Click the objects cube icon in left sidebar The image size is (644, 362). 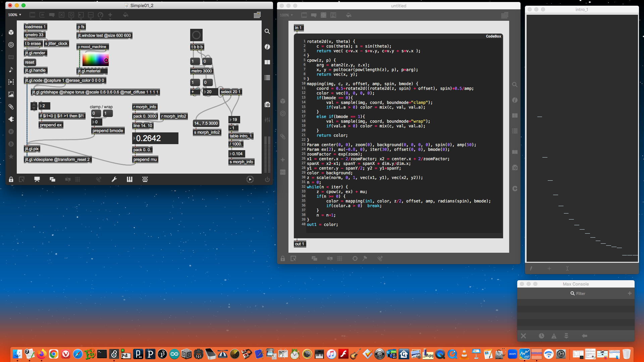11,33
